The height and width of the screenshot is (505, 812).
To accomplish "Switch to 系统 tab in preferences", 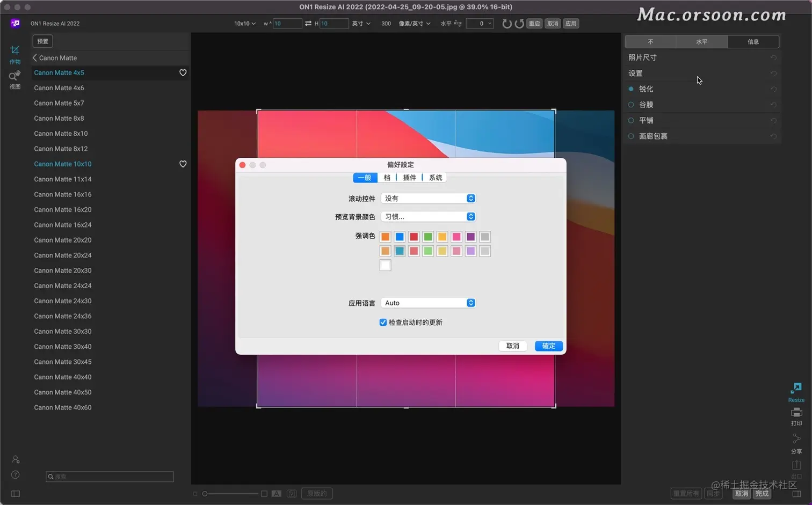I will click(x=436, y=178).
